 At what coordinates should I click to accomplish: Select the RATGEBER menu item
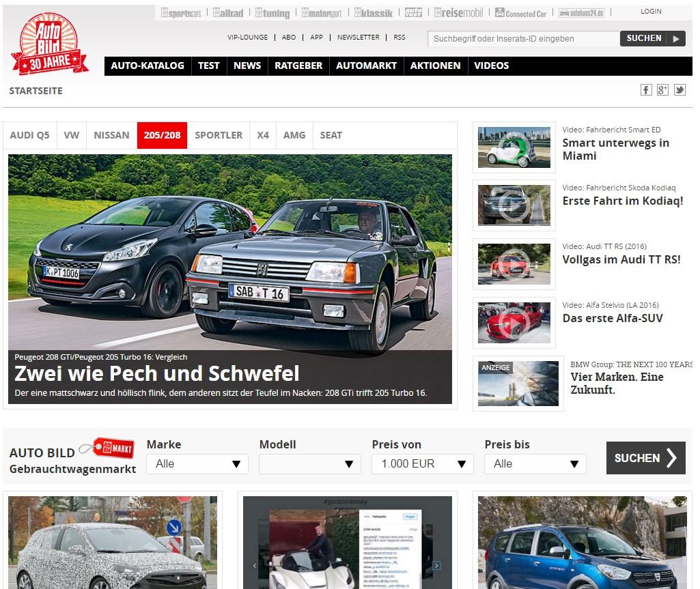tap(298, 66)
